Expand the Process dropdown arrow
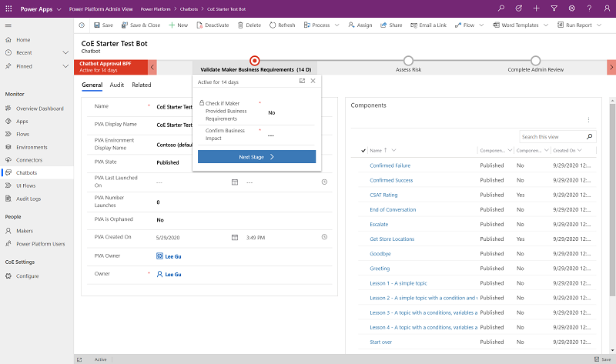This screenshot has width=616, height=364. coord(337,25)
